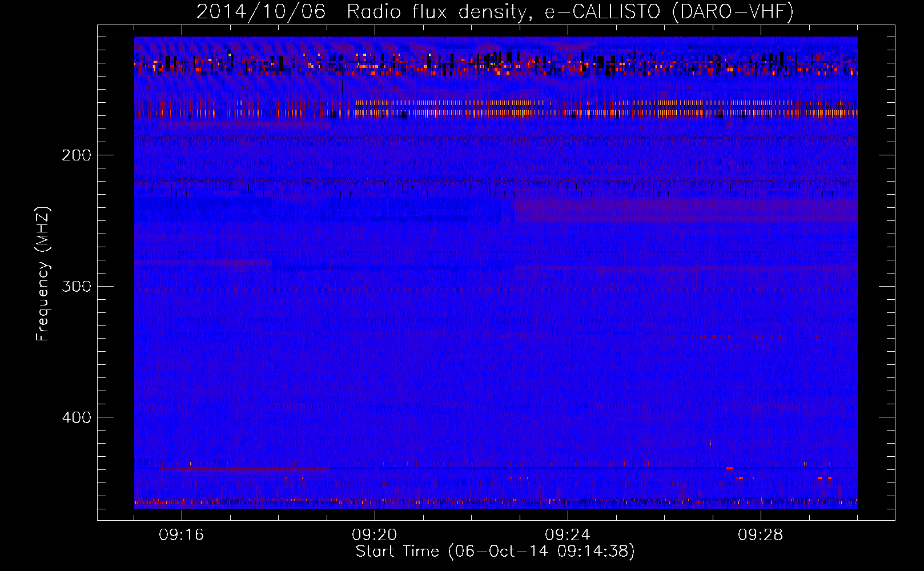Click the 400 frequency tick label

click(x=77, y=417)
